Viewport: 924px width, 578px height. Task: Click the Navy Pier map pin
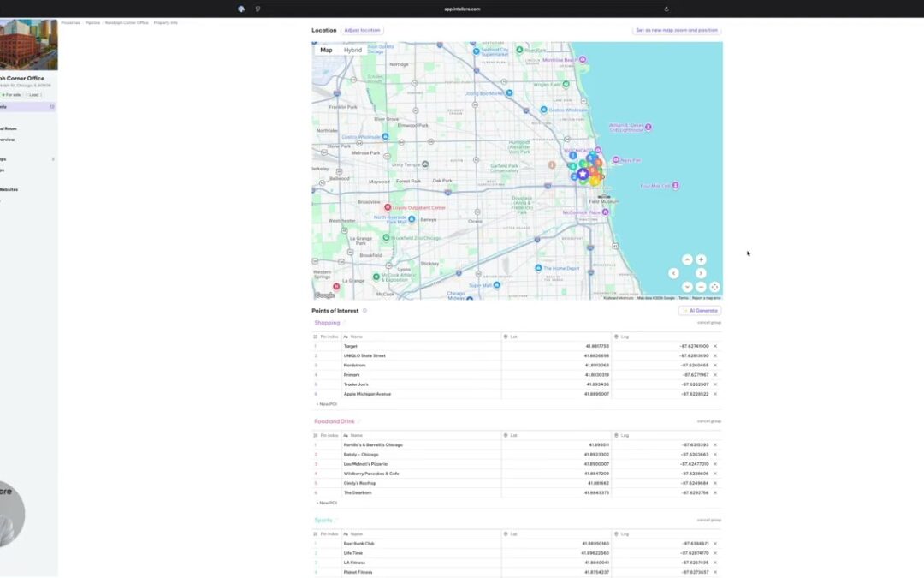tap(616, 160)
